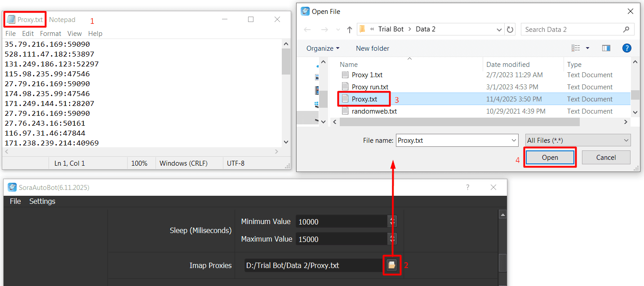
Task: Open the Organize dropdown menu
Action: [x=322, y=48]
